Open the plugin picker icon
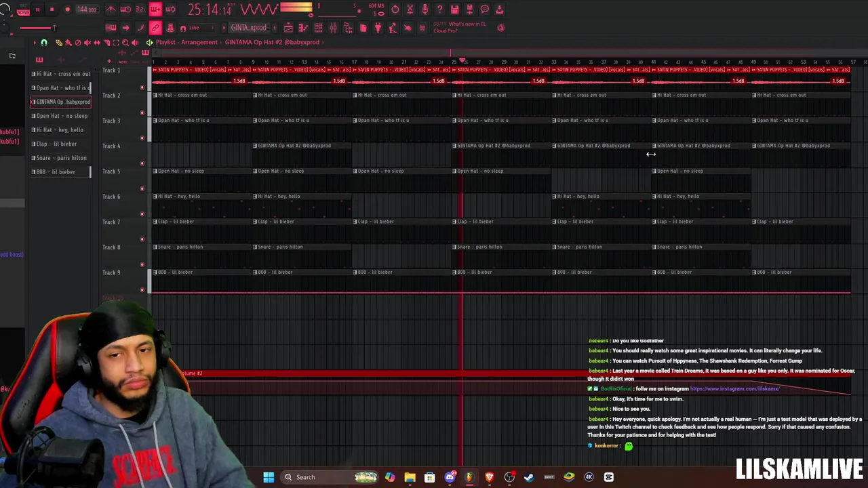The image size is (868, 488). coord(378,28)
